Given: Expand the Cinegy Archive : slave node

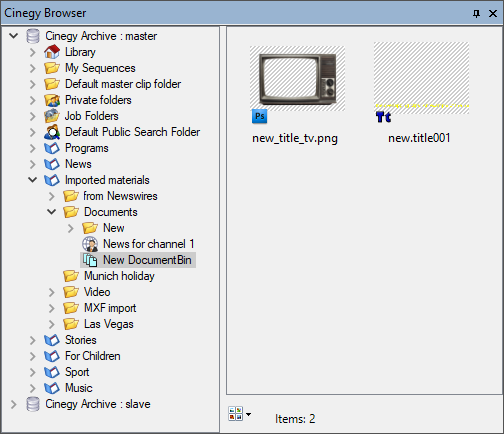Looking at the screenshot, I should (x=14, y=404).
